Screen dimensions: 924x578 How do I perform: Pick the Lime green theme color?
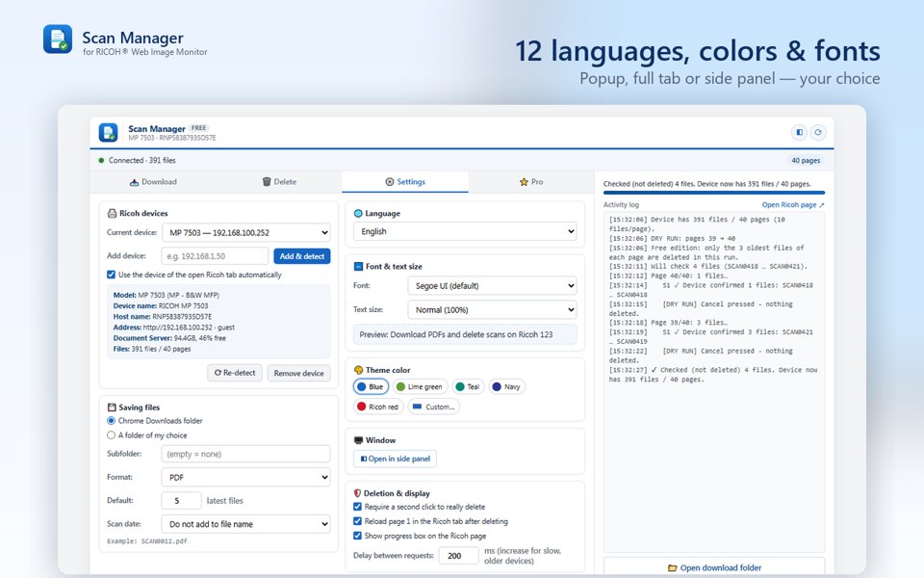coord(421,387)
